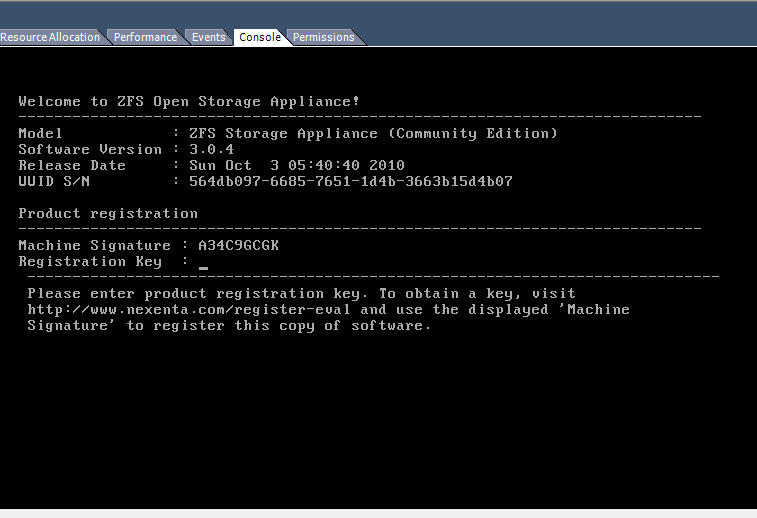This screenshot has width=757, height=518.
Task: Click the UUID S/N value
Action: pyautogui.click(x=350, y=182)
